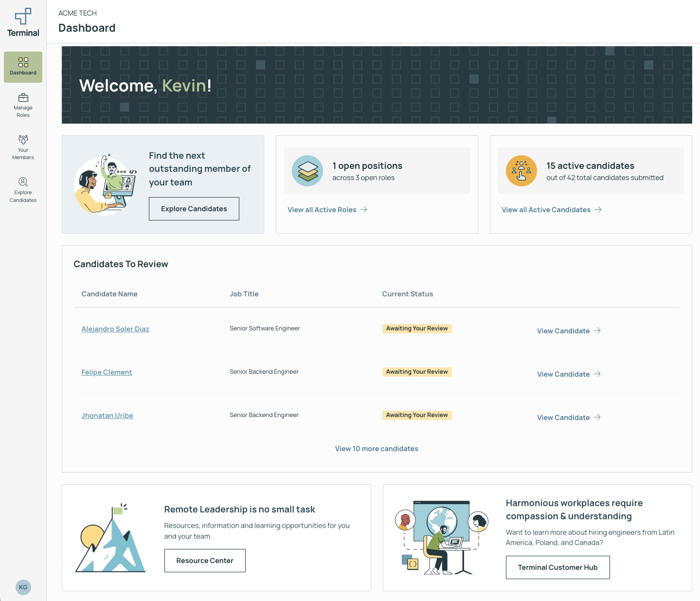
Task: Open Alejandro Soler Diaz's profile link
Action: pos(115,328)
